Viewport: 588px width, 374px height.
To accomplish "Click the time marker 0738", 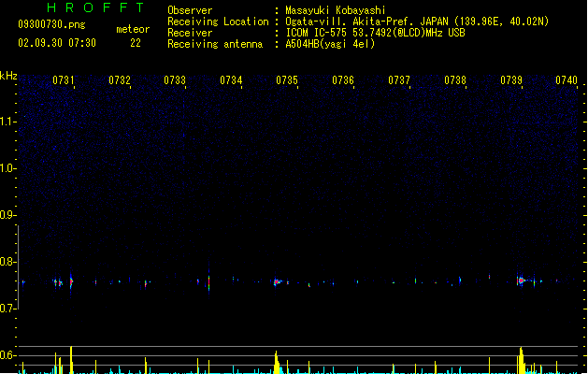I will click(x=455, y=80).
